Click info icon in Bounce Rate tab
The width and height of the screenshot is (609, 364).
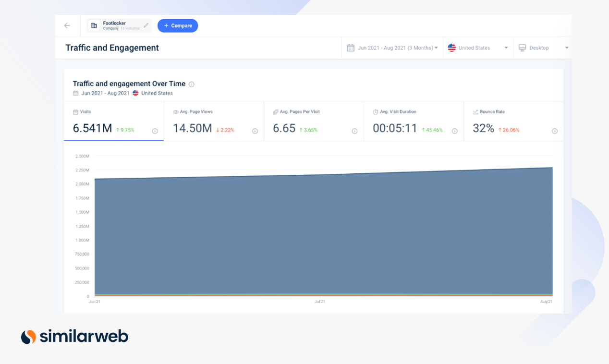click(x=555, y=131)
